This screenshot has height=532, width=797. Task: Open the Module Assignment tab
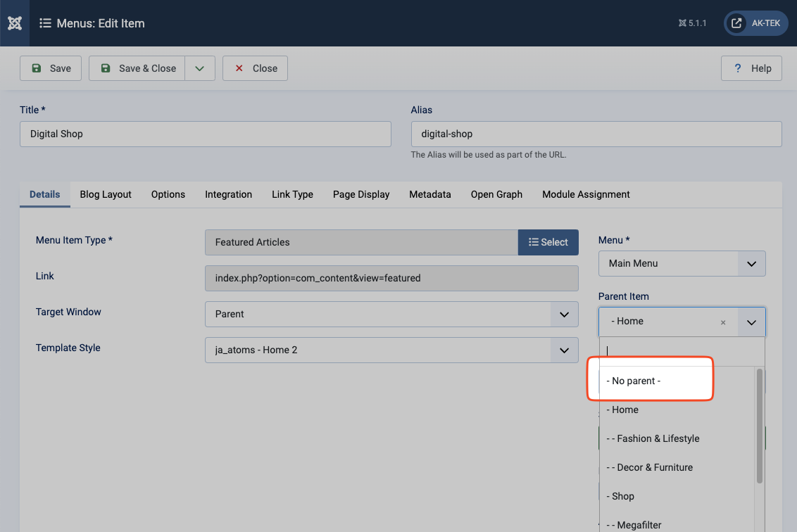point(586,194)
